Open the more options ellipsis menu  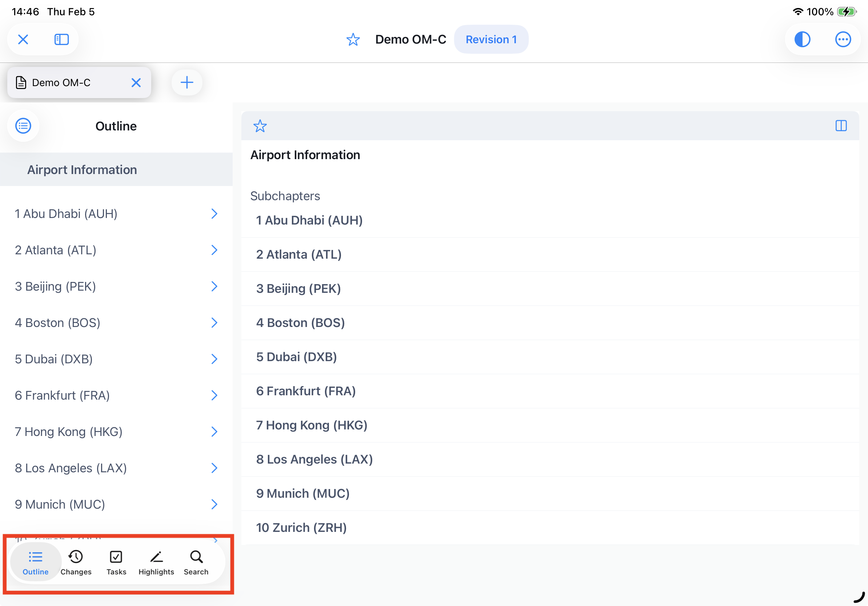point(842,39)
